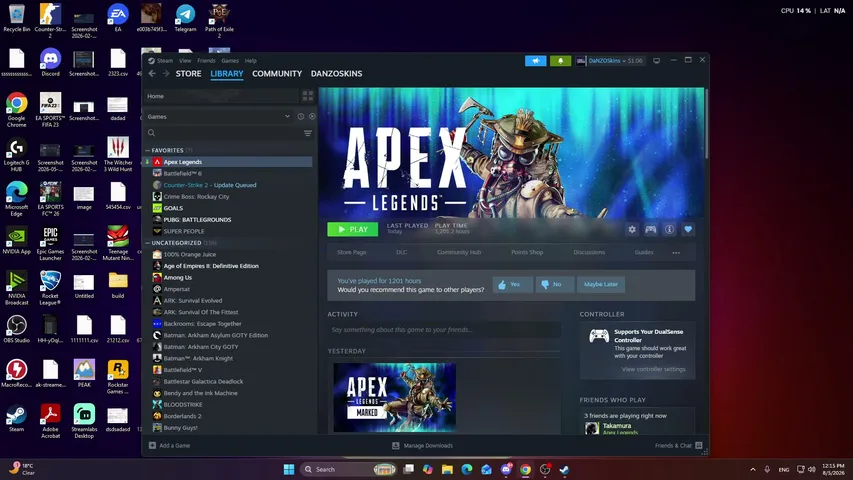
Task: Click the ready-to-play filter icon
Action: tap(312, 116)
